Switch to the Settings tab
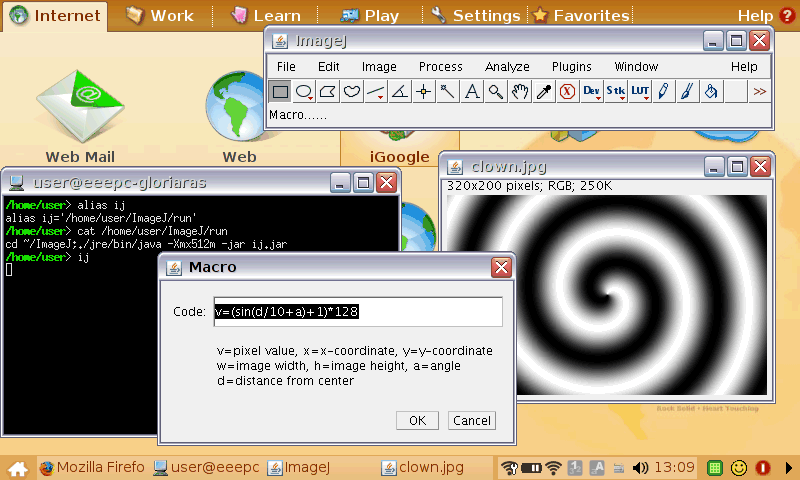 475,16
